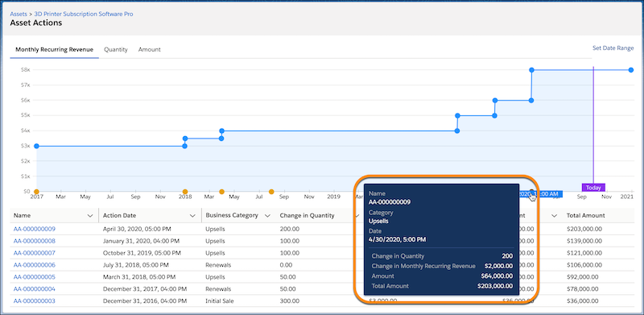Viewport: 644px width, 315px height.
Task: Click the '$78,000.00' total amount cell
Action: pos(582,288)
